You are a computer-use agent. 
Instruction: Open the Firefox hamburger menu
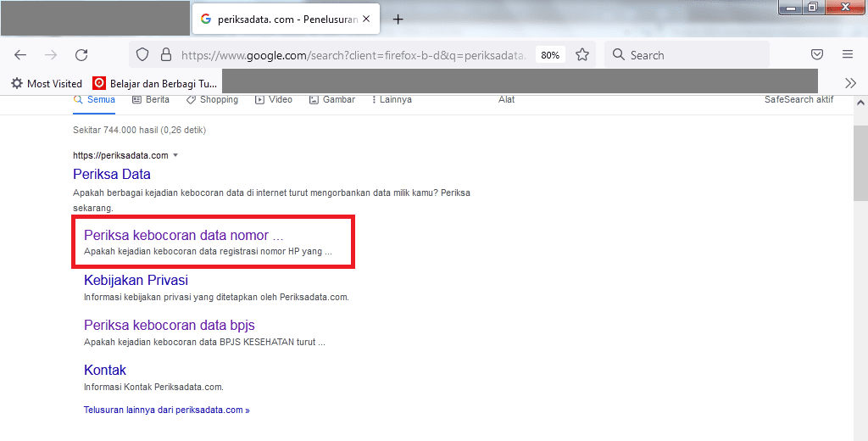point(848,54)
